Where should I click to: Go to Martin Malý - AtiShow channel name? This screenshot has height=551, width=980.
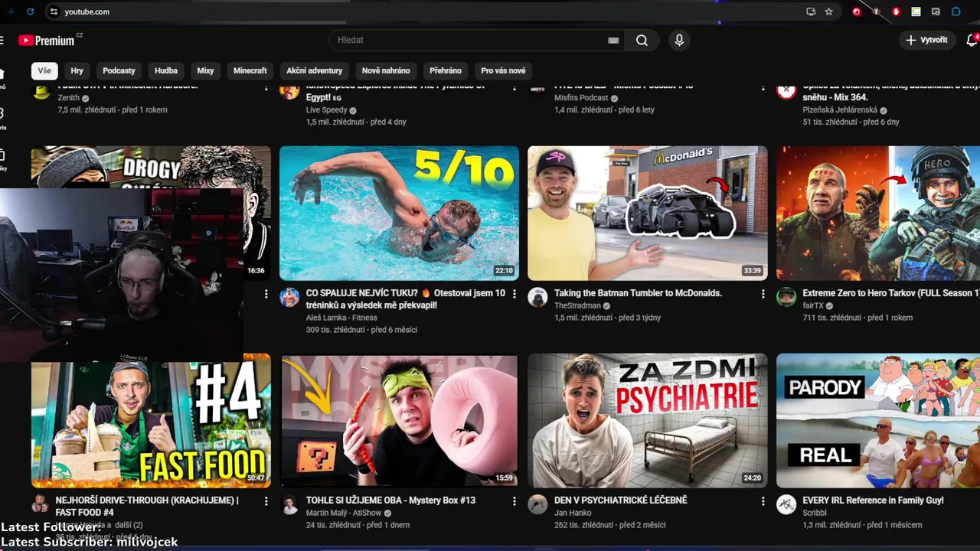click(x=344, y=513)
